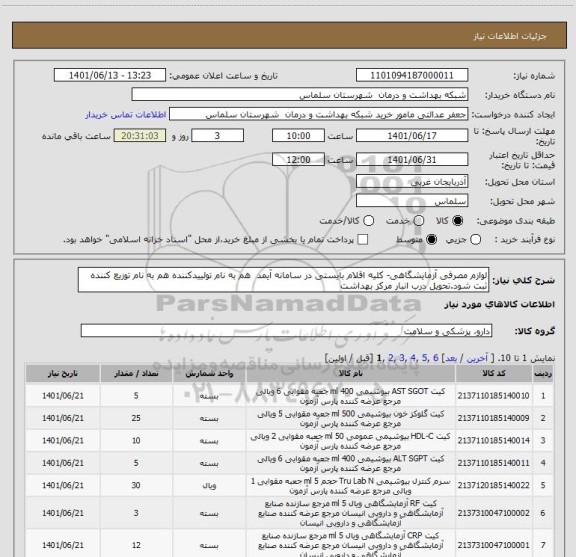Select the کالا radio button
The image size is (576, 557).
(458, 220)
